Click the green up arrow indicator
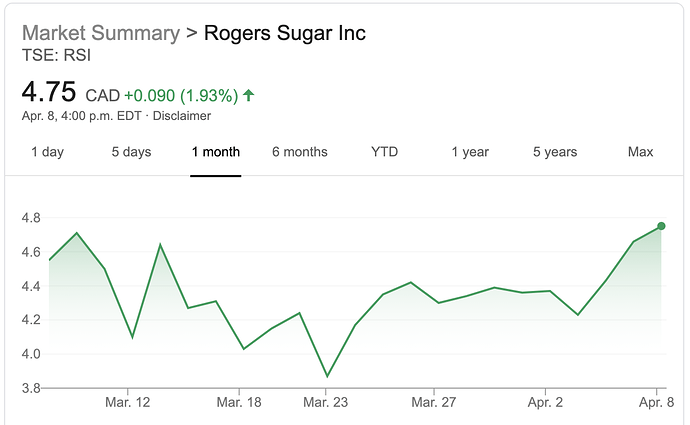Image resolution: width=690 pixels, height=425 pixels. click(x=248, y=95)
